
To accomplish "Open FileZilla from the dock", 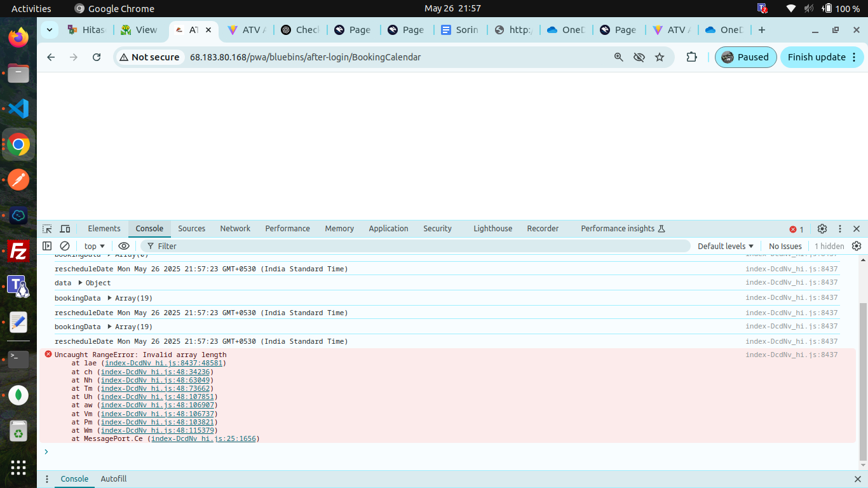I will point(18,252).
